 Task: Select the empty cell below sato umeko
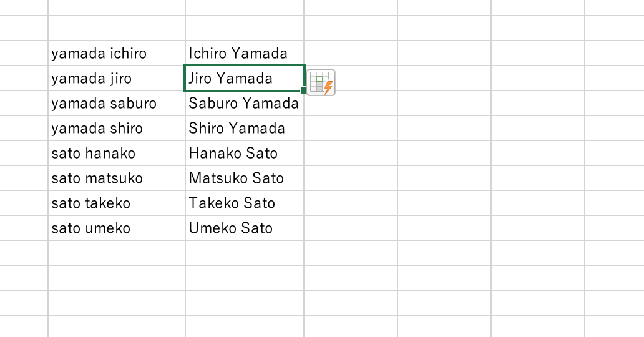[x=116, y=253]
